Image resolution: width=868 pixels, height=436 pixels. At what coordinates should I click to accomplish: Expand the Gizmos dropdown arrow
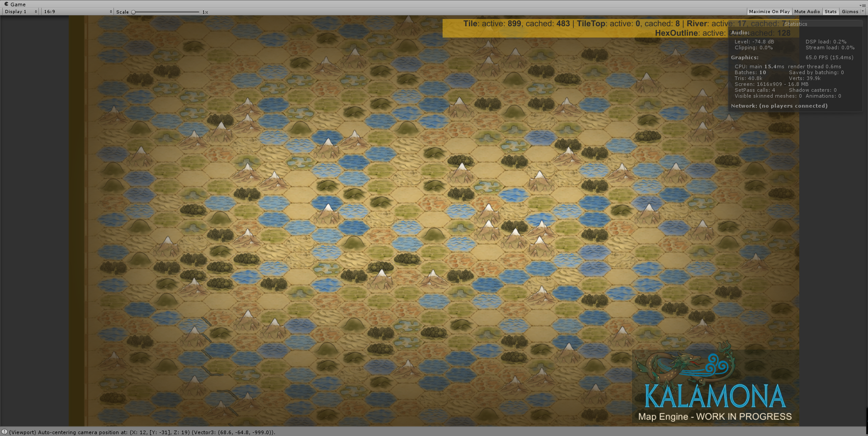pyautogui.click(x=863, y=12)
